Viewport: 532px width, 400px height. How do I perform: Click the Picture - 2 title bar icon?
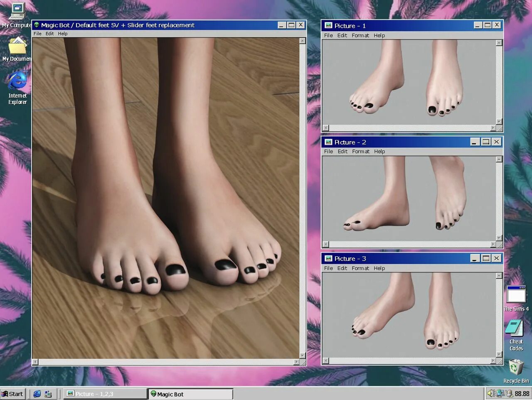point(328,142)
